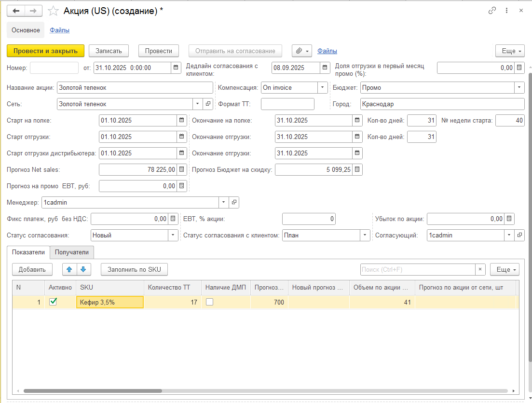This screenshot has width=532, height=403.
Task: Expand the Бюджет dropdown list
Action: tap(519, 87)
